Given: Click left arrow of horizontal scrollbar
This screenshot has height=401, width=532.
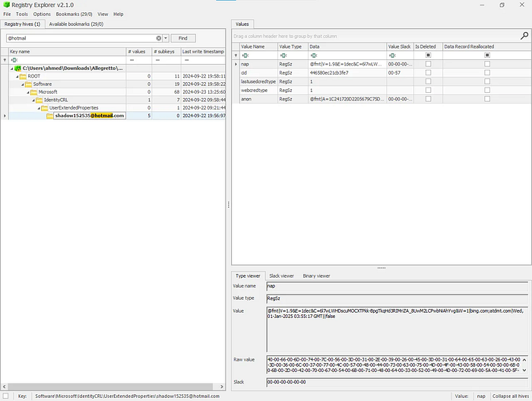Looking at the screenshot, I should pyautogui.click(x=4, y=387).
